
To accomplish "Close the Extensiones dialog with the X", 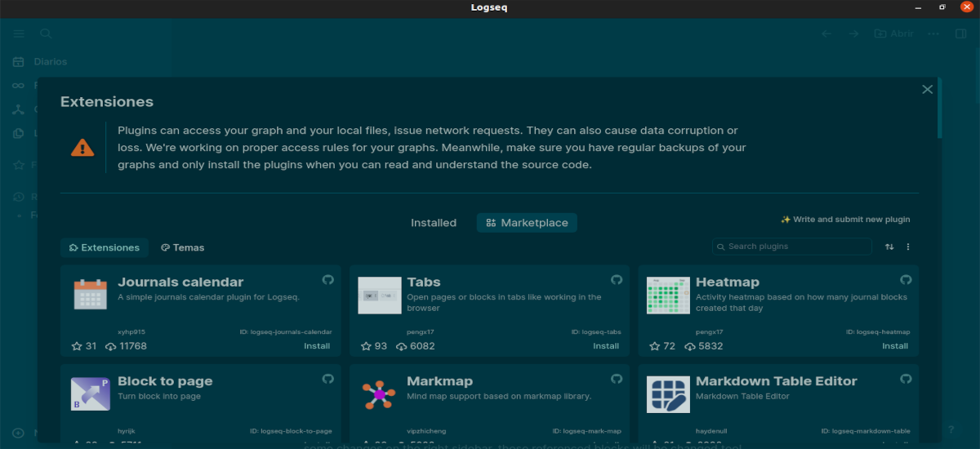I will coord(927,90).
